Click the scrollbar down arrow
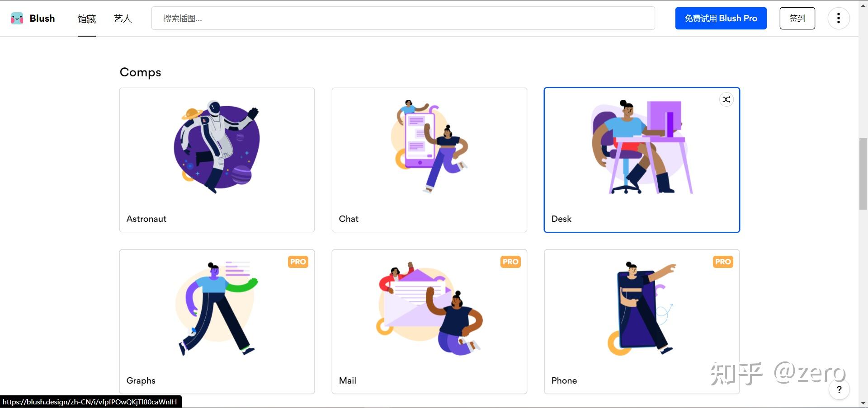The image size is (868, 408). point(863,403)
